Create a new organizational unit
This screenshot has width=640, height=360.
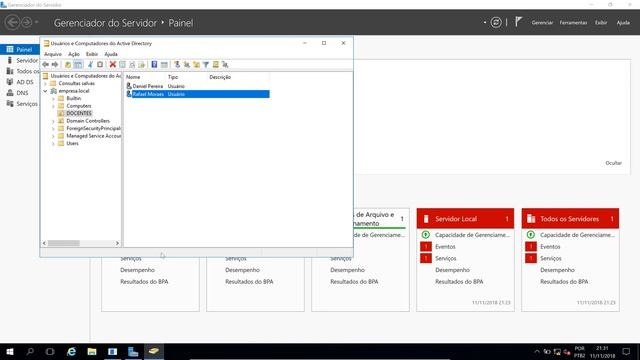[x=196, y=64]
